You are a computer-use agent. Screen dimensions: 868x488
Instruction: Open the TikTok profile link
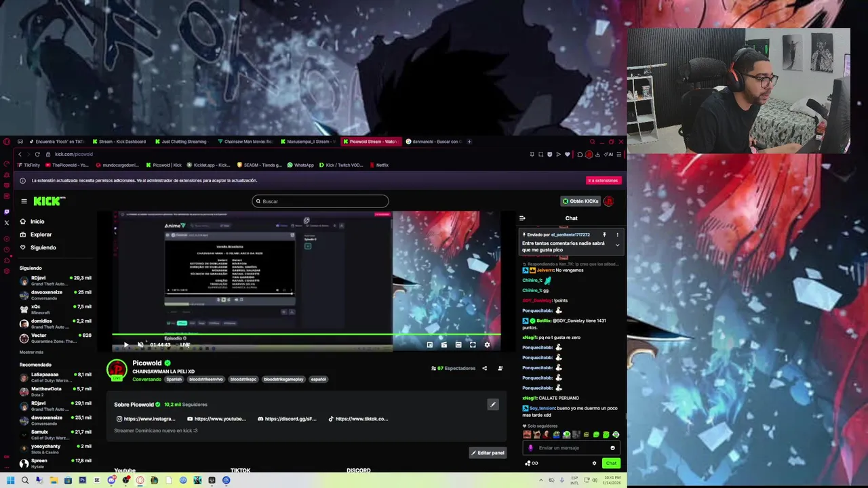tap(358, 419)
